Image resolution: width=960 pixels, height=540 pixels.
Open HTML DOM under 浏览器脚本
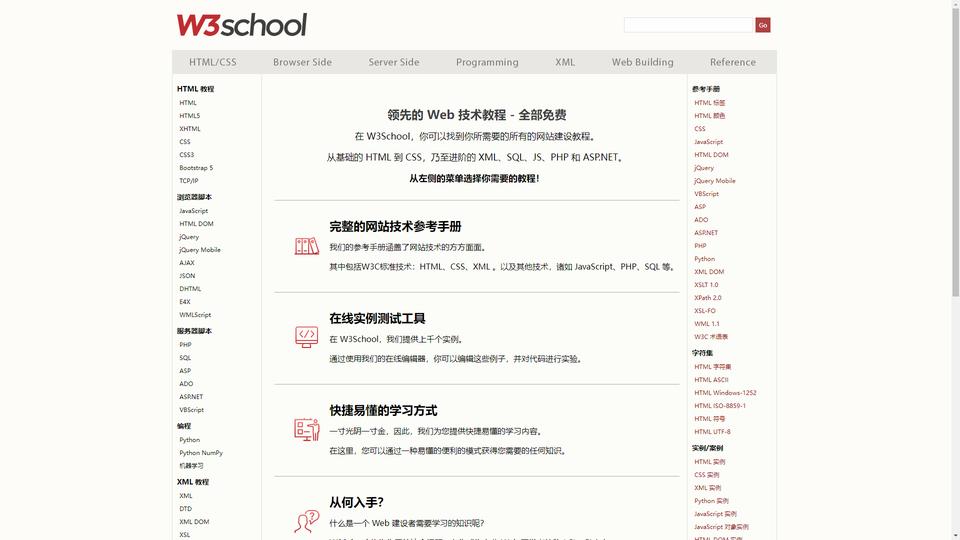[x=197, y=224]
